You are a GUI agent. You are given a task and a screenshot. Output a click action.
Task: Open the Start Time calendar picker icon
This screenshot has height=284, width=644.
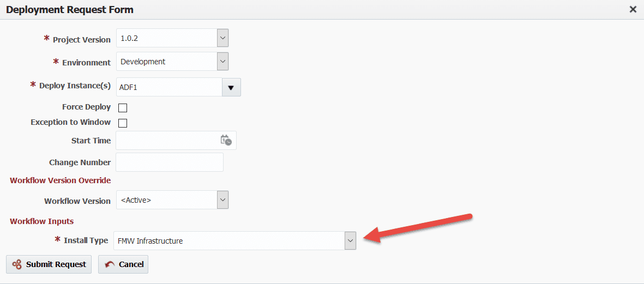[226, 140]
